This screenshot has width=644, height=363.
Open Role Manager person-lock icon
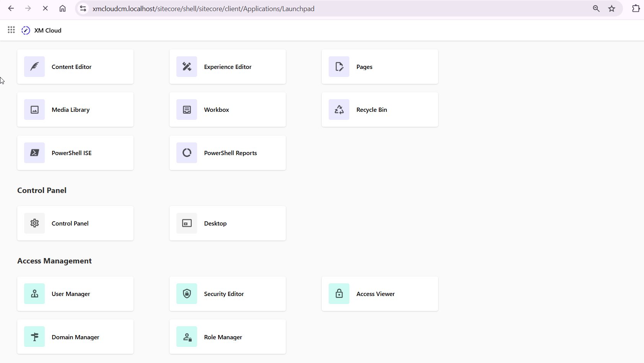(x=187, y=337)
